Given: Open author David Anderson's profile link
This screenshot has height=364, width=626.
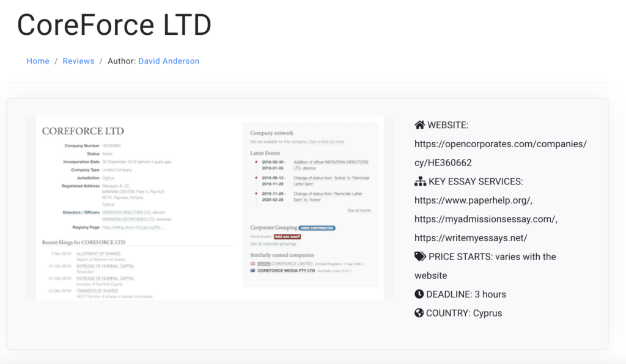Looking at the screenshot, I should pos(169,61).
